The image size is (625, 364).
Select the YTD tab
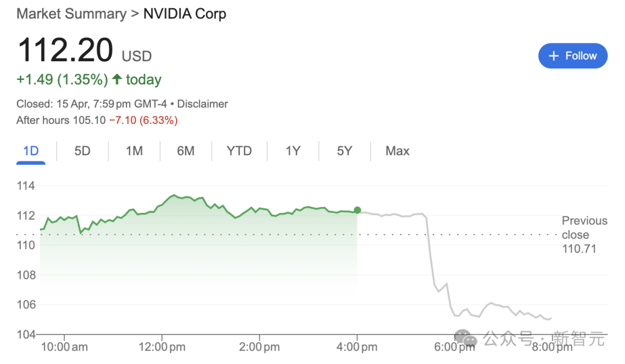coord(239,151)
